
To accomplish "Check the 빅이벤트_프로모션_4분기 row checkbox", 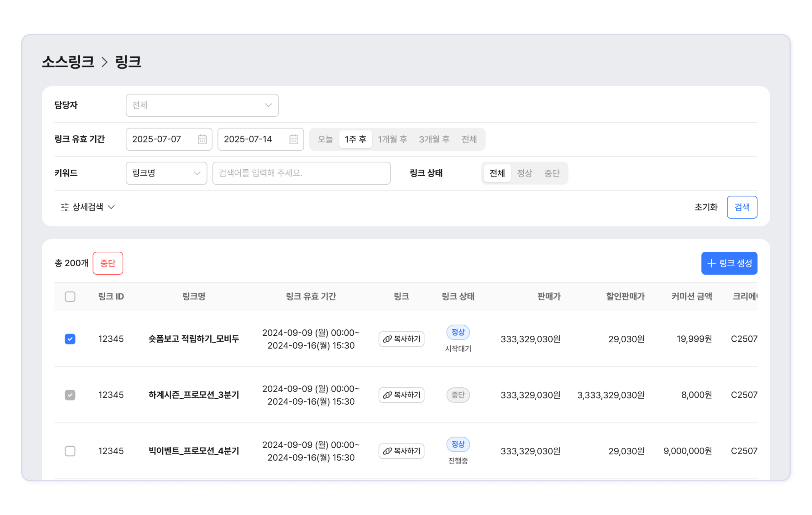I will 70,451.
